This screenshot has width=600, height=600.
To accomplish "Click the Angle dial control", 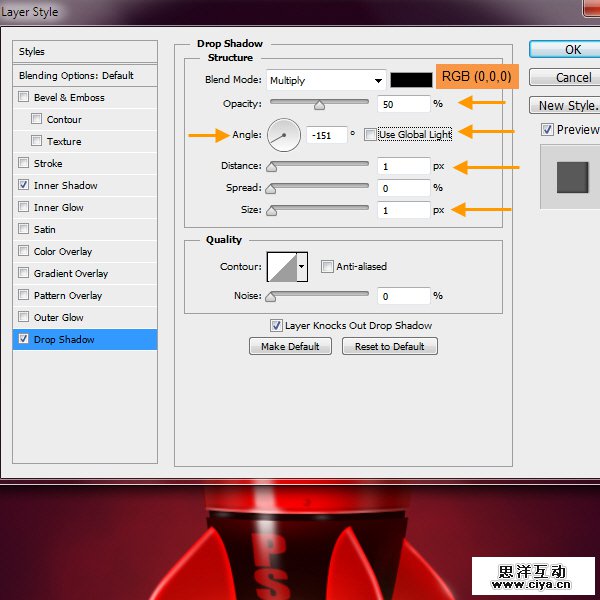I will point(284,135).
